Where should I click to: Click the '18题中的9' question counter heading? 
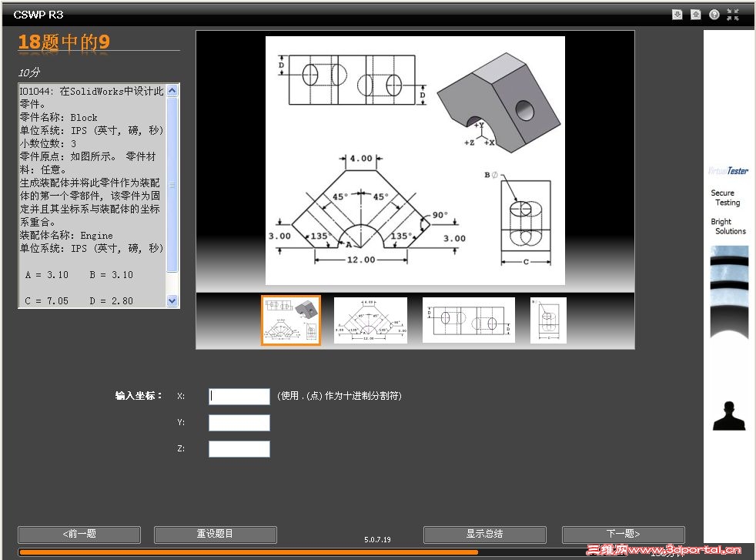point(64,42)
